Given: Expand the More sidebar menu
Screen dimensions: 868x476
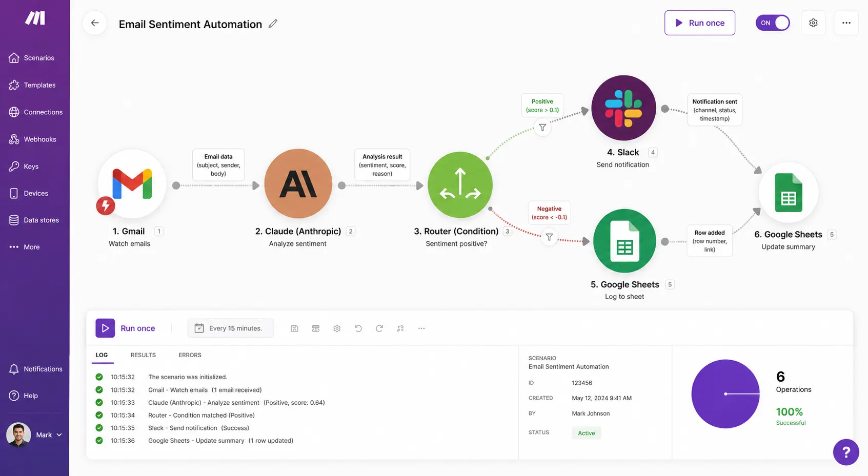Looking at the screenshot, I should pyautogui.click(x=25, y=247).
